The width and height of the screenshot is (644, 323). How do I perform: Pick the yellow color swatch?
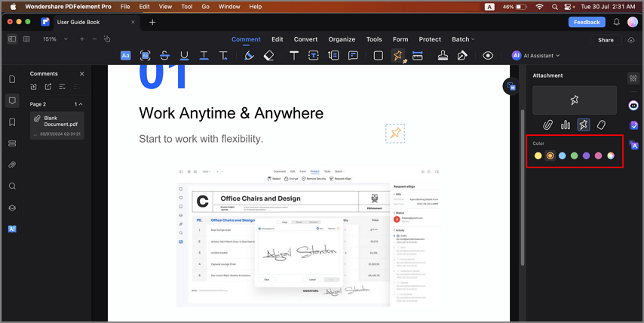coord(538,155)
